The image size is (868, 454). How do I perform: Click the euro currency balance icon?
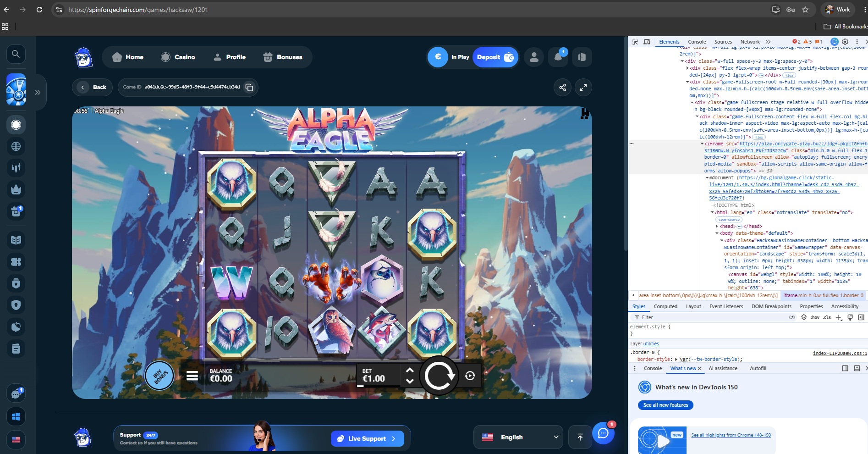click(438, 57)
